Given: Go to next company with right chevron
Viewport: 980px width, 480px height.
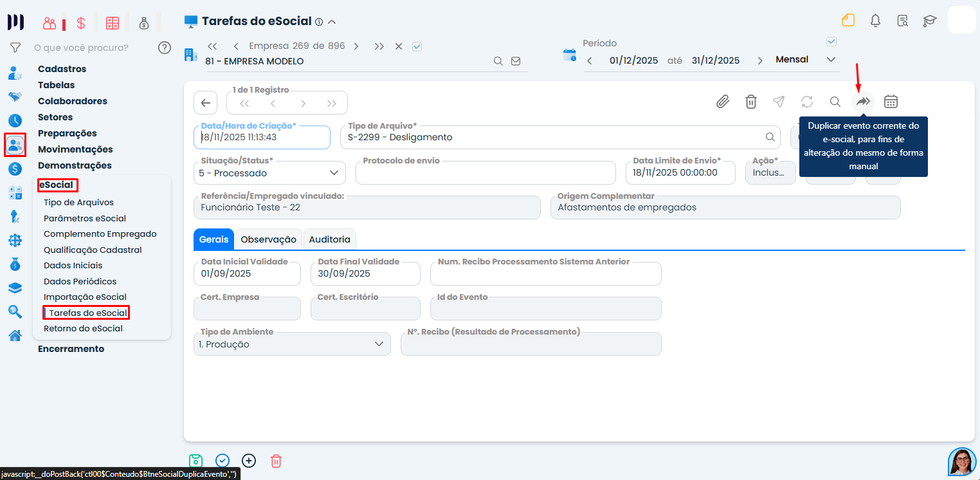Looking at the screenshot, I should [356, 46].
